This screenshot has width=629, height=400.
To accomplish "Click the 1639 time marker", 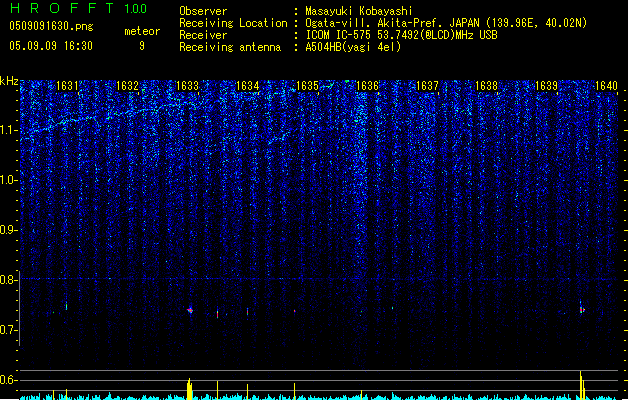I will coord(547,86).
